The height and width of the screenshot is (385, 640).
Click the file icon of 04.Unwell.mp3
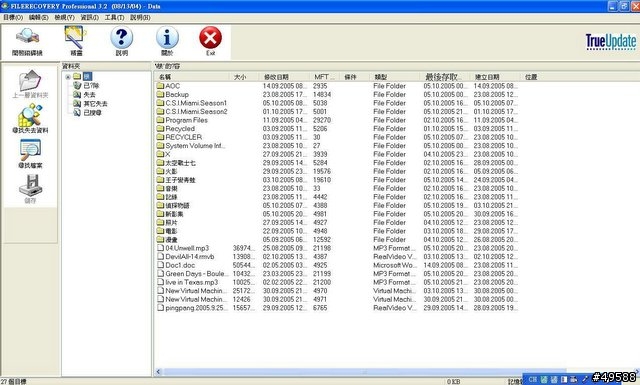(160, 248)
